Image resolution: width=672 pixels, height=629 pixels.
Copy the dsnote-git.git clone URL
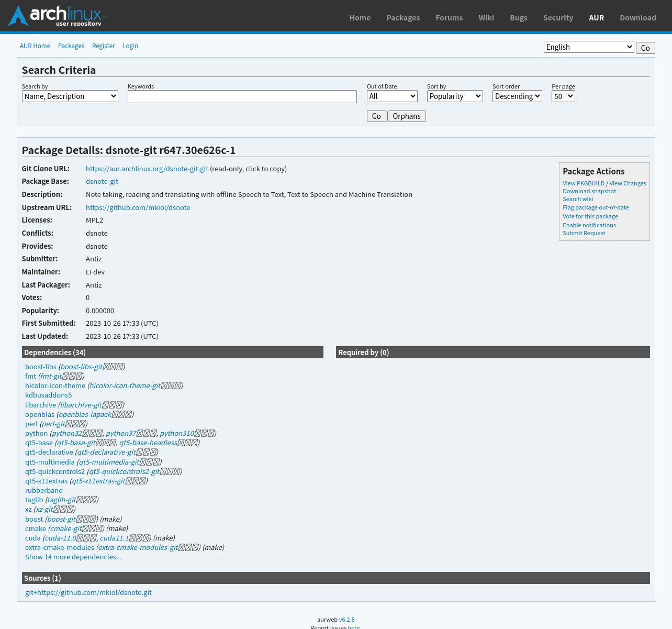tap(147, 169)
